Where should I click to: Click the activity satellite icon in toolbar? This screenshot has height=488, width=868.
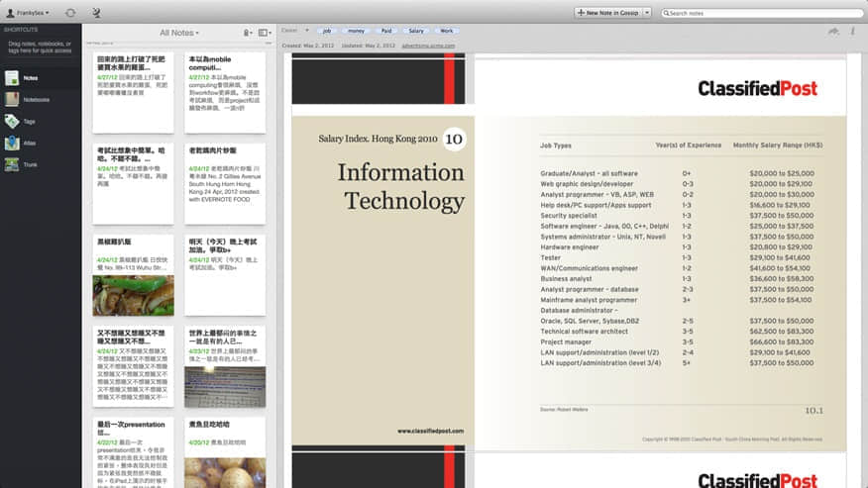pyautogui.click(x=96, y=13)
